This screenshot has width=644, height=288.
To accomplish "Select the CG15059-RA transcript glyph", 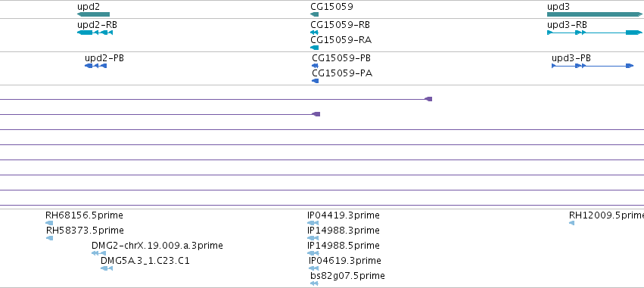I will click(x=314, y=48).
